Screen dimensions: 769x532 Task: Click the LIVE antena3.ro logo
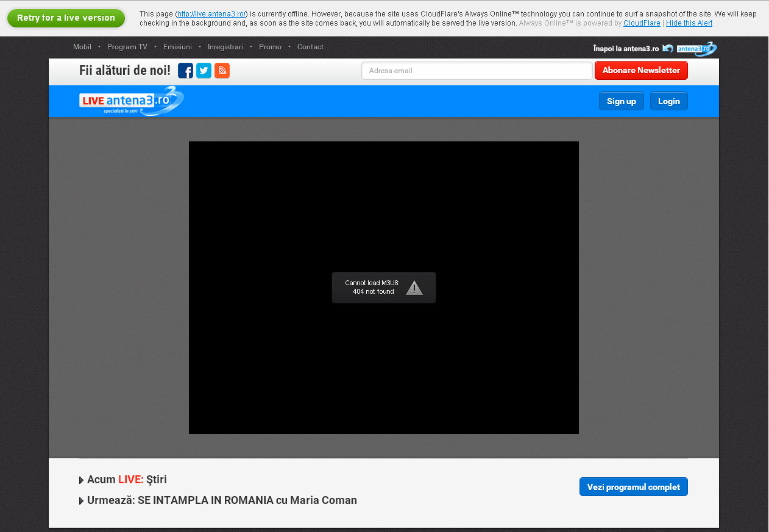tap(132, 101)
